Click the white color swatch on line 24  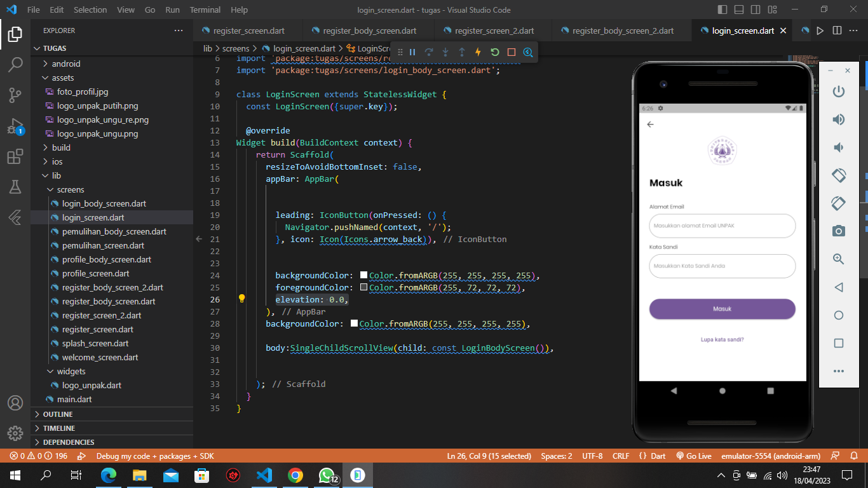(363, 275)
